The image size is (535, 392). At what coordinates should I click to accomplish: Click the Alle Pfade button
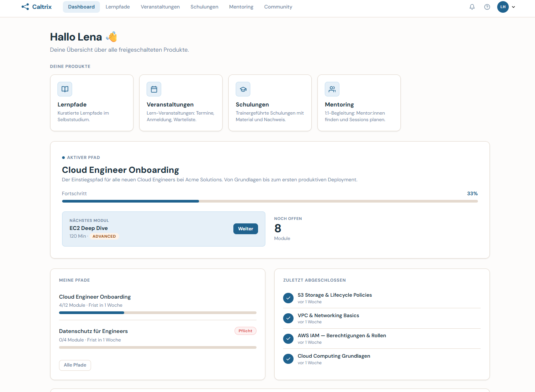click(75, 365)
